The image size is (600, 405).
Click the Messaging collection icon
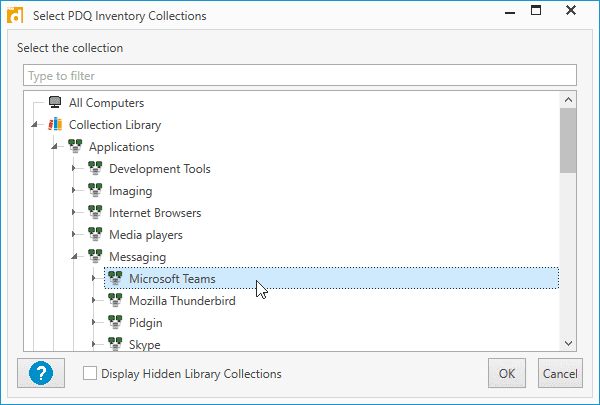click(95, 256)
